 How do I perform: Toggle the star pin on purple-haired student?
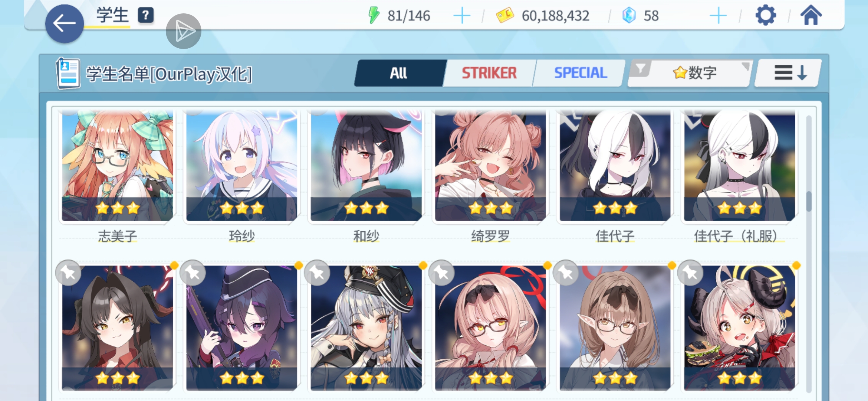click(x=193, y=273)
